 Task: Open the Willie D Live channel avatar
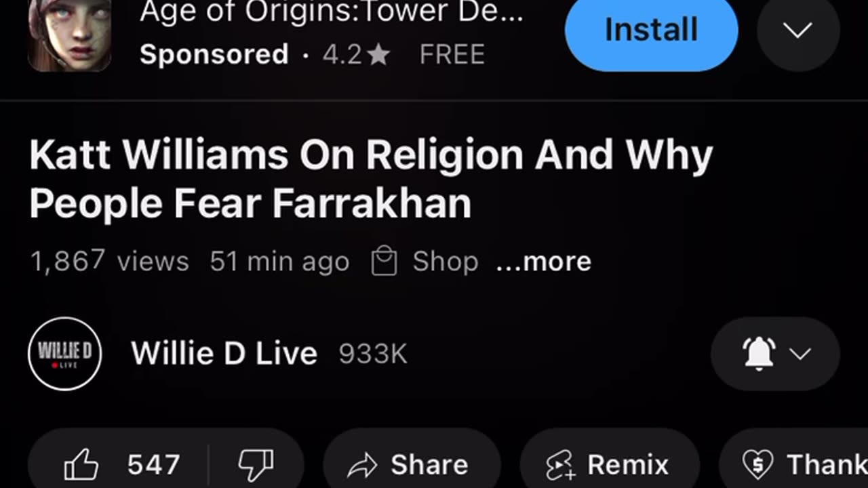click(65, 354)
